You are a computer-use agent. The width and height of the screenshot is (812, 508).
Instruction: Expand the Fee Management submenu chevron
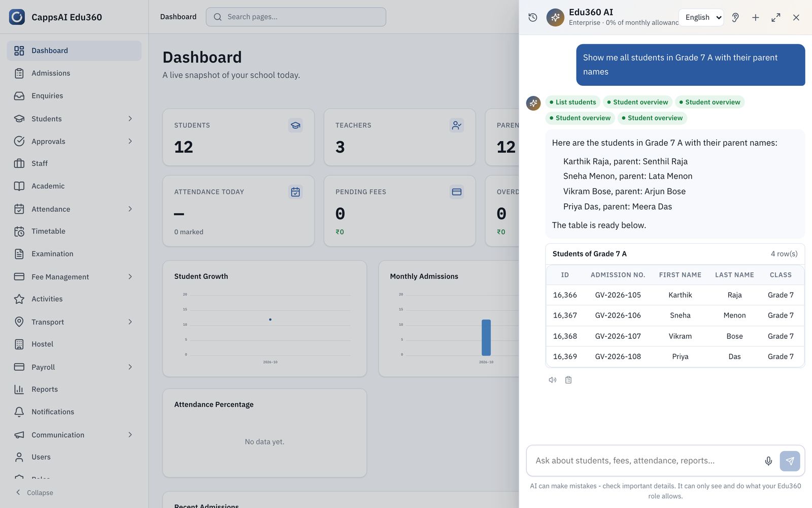pos(130,277)
